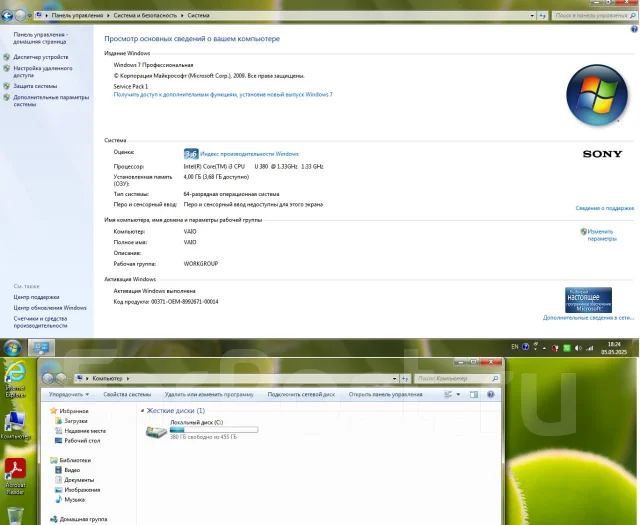Open 'Недавние места' in navigation pane
640x525 pixels.
pos(85,431)
